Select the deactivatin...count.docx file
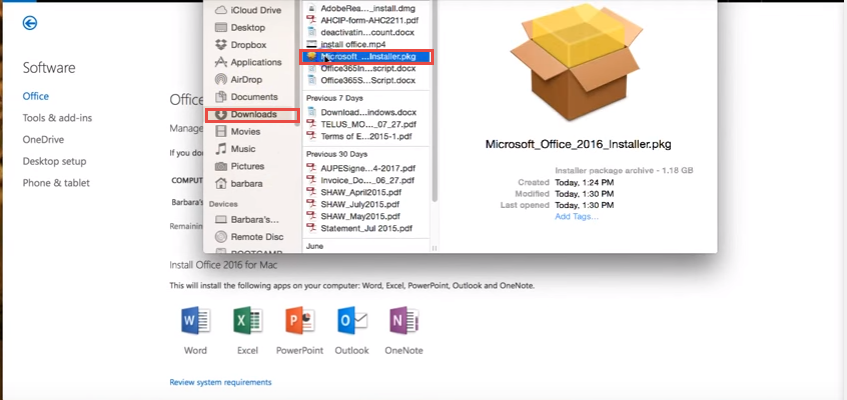The width and height of the screenshot is (847, 400). 362,32
